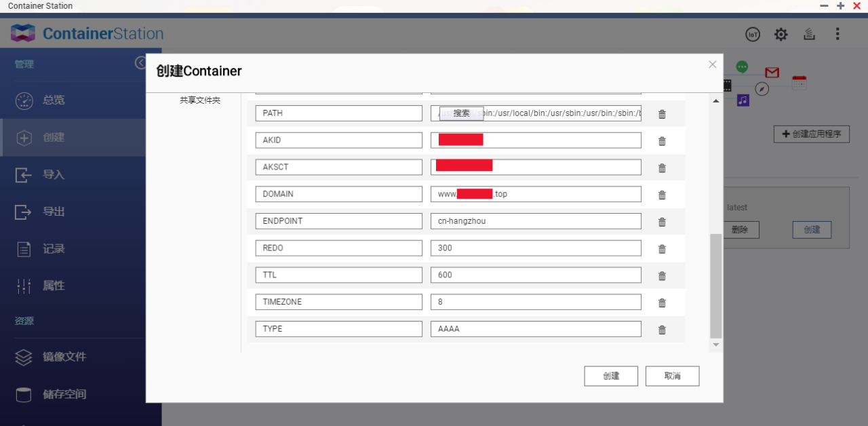Click the 创建 button on image card
868x426 pixels.
point(812,230)
